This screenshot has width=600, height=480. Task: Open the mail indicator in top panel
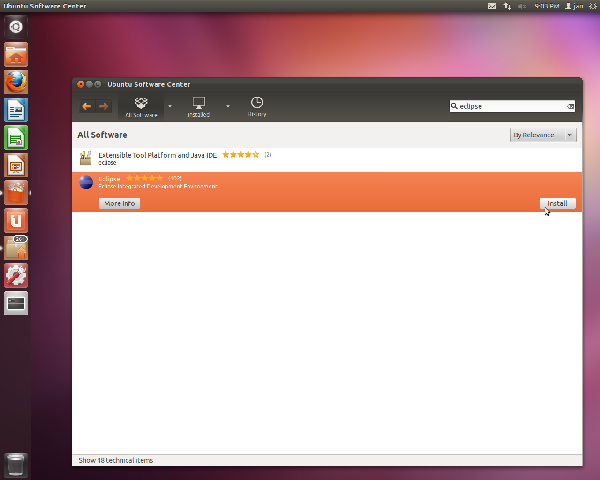(492, 6)
